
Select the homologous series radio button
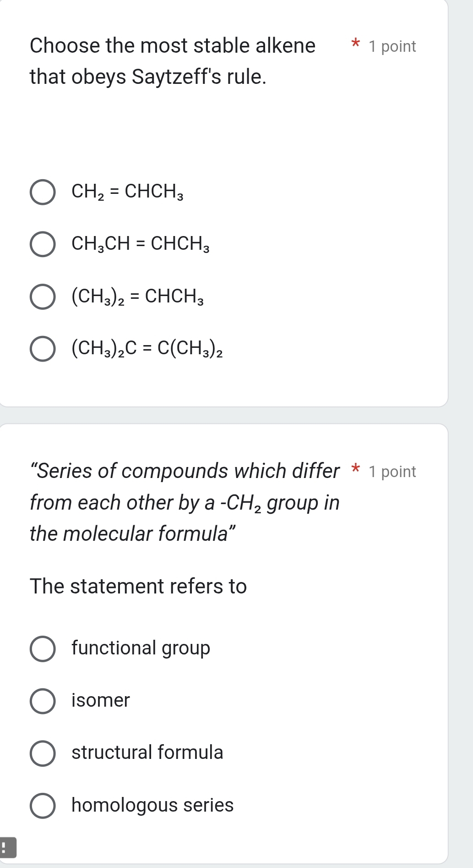coord(43,806)
